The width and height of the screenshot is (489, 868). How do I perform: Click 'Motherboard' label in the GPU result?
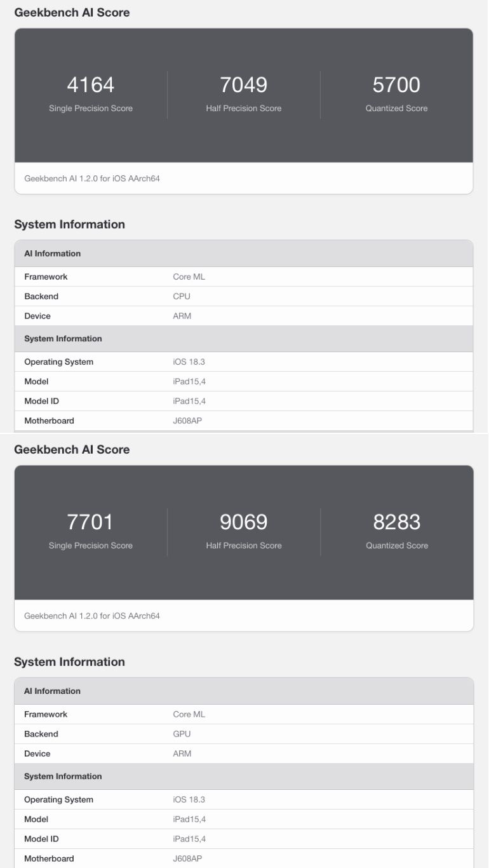[49, 858]
